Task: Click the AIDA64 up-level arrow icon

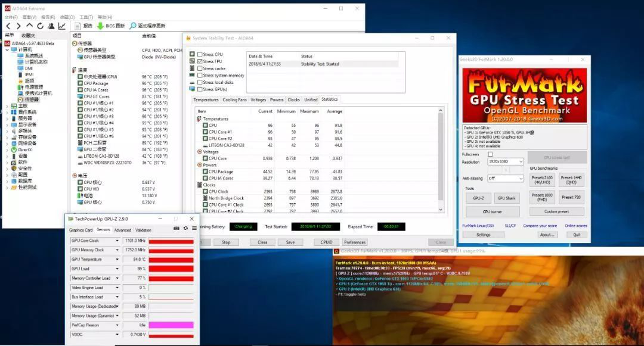Action: [x=29, y=26]
